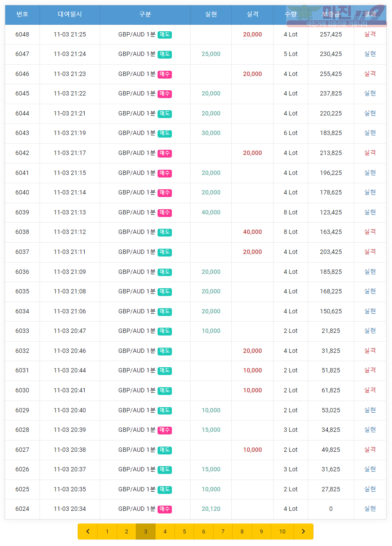Click the 번호 column header
This screenshot has height=546, width=392.
point(22,14)
